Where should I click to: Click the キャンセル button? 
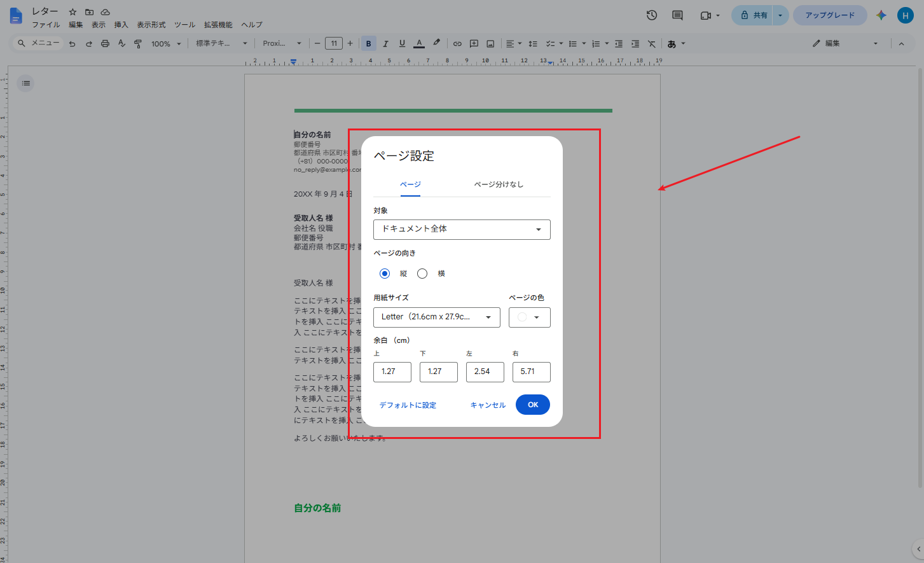click(x=488, y=405)
